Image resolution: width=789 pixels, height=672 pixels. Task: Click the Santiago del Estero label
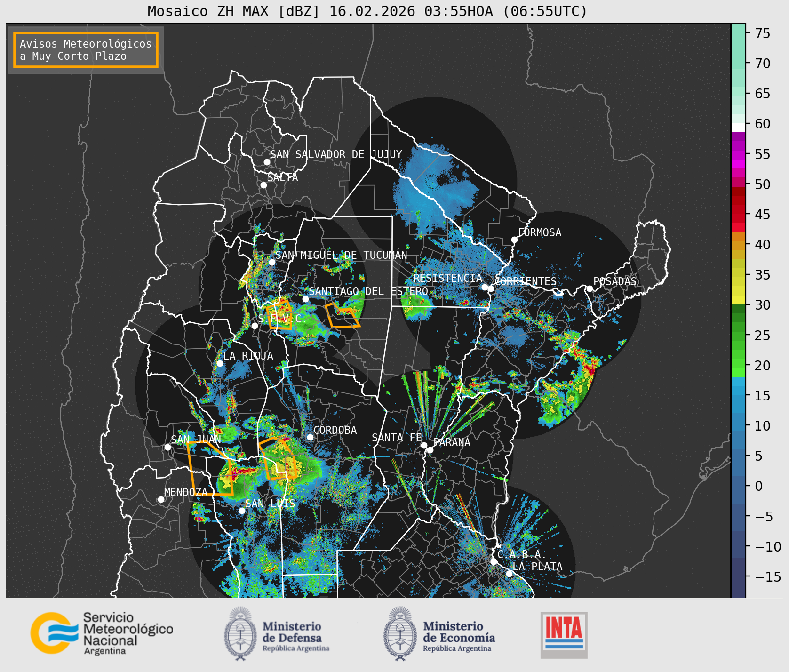pyautogui.click(x=368, y=291)
